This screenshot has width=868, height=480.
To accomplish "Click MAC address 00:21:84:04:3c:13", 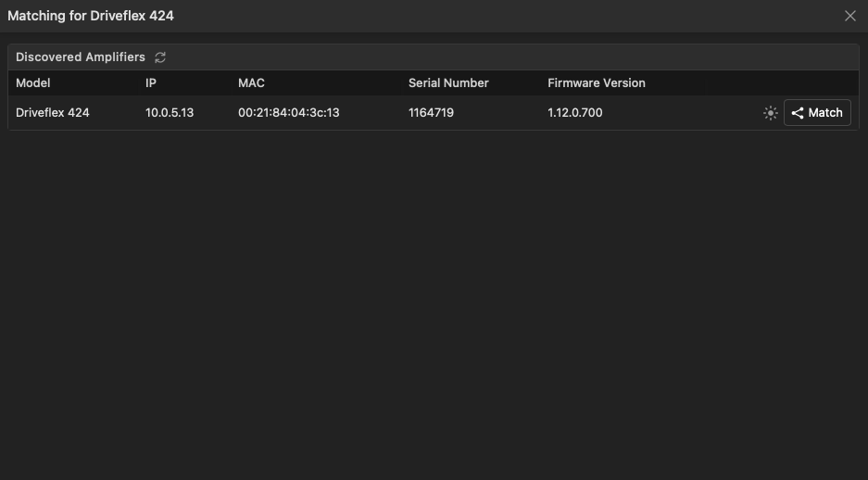I will (289, 113).
